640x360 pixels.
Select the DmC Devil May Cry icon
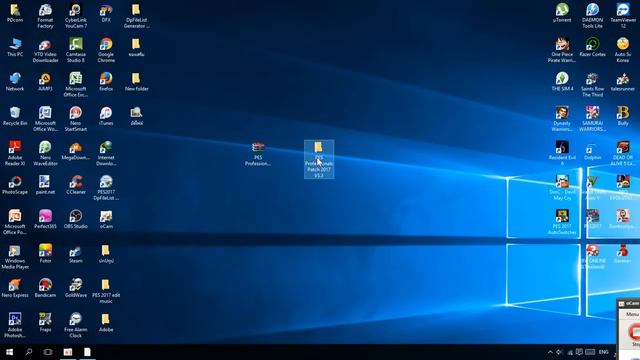pos(562,188)
